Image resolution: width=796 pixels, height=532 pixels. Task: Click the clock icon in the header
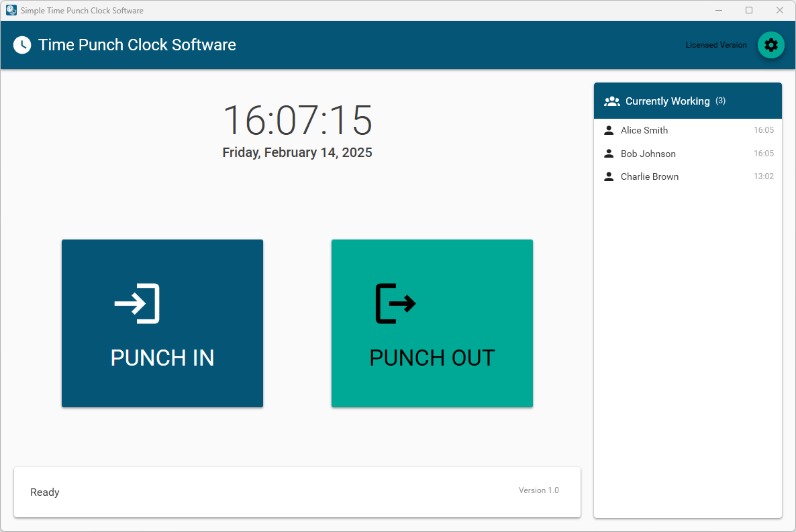[21, 44]
